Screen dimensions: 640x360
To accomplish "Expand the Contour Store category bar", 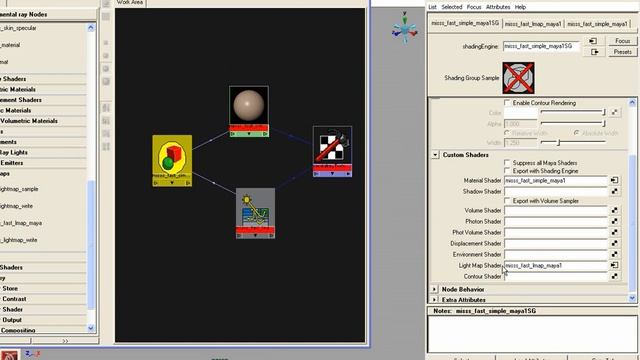I will point(43,288).
